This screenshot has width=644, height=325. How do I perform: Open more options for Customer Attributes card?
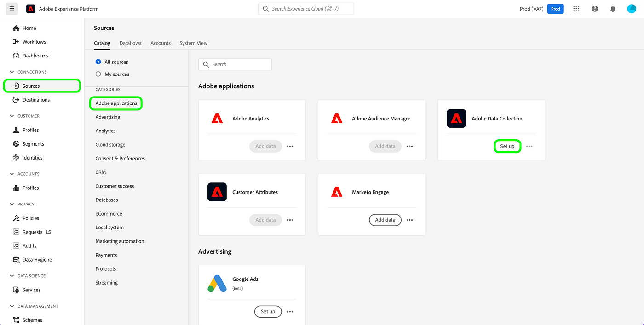290,220
